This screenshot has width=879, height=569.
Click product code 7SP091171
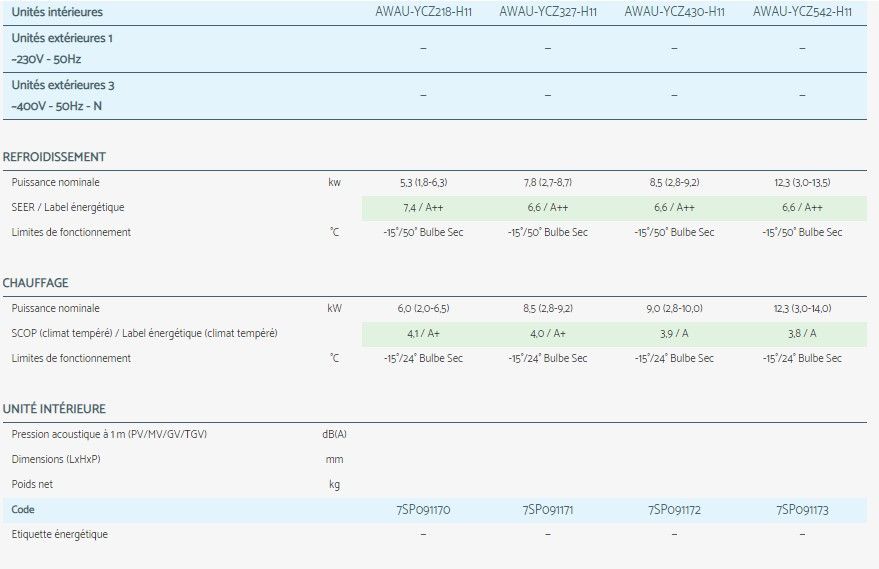pyautogui.click(x=548, y=510)
